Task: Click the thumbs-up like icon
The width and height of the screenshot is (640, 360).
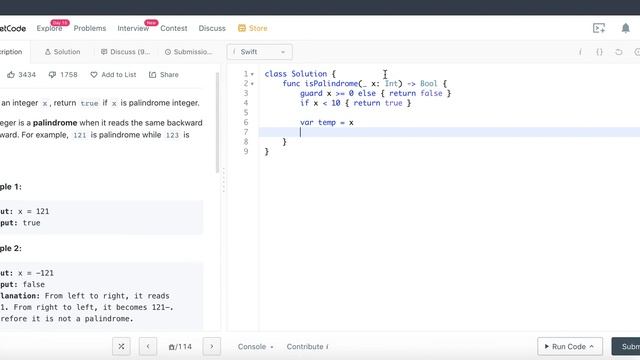Action: coord(11,75)
